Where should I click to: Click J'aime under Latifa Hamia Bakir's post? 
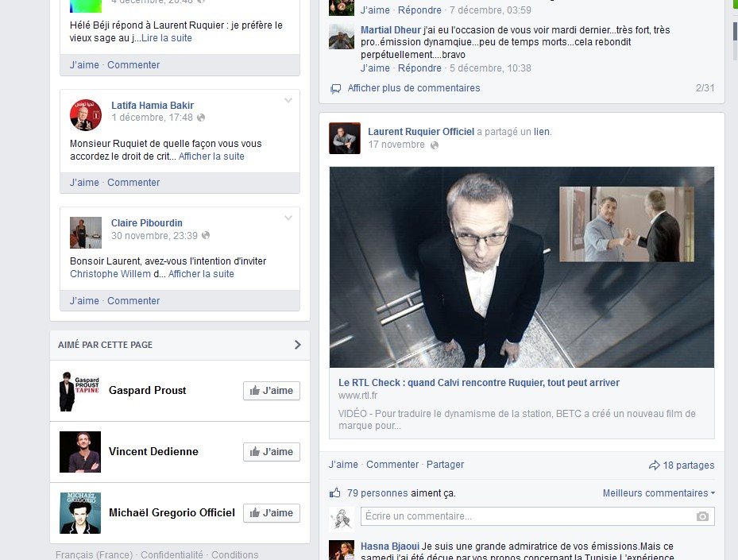(x=84, y=183)
